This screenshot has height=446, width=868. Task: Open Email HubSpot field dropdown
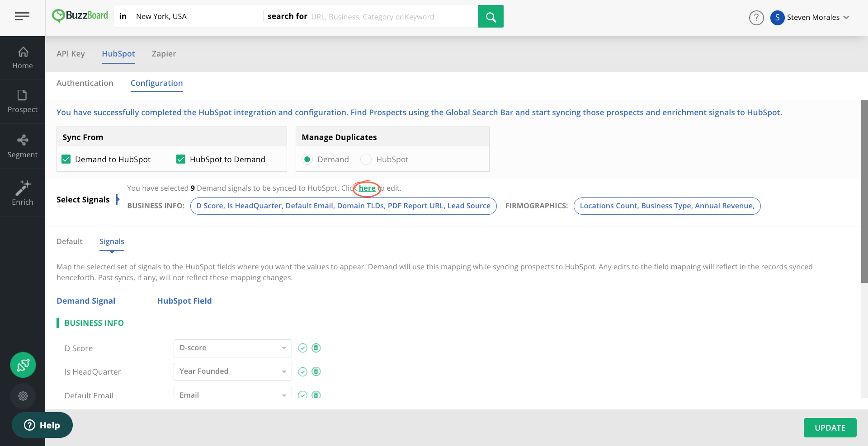233,393
